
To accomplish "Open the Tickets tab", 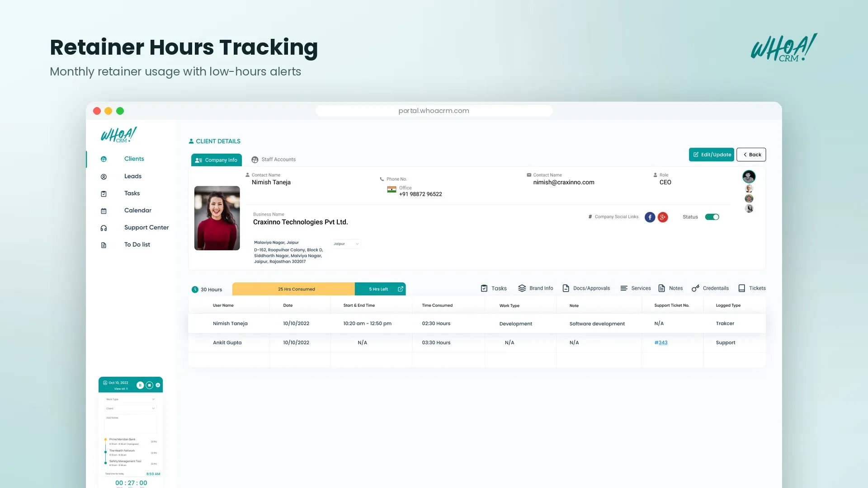I will pos(752,288).
